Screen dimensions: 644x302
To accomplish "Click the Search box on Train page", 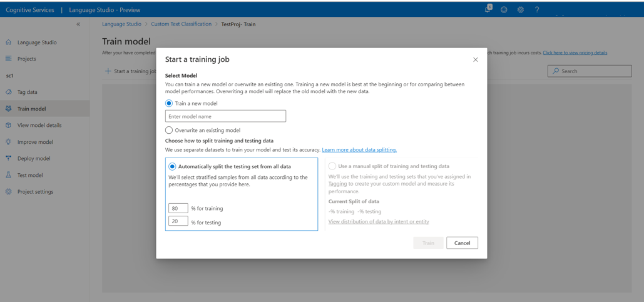I will click(x=590, y=71).
